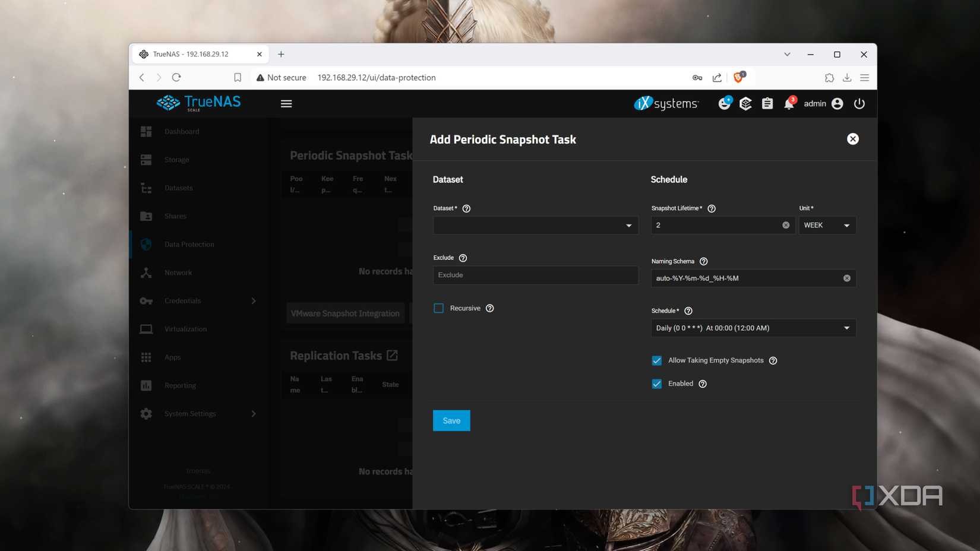
Task: Go to Reporting in the sidebar
Action: coord(198,385)
